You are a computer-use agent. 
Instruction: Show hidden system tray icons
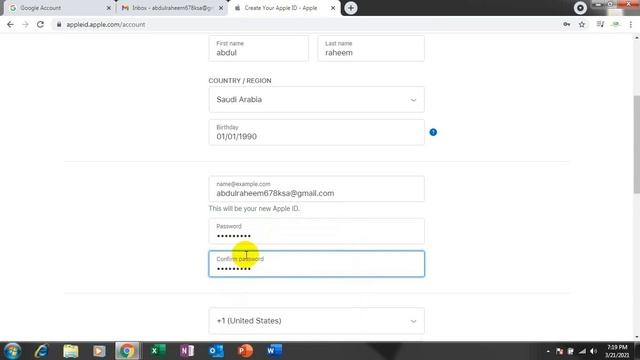[x=548, y=351]
